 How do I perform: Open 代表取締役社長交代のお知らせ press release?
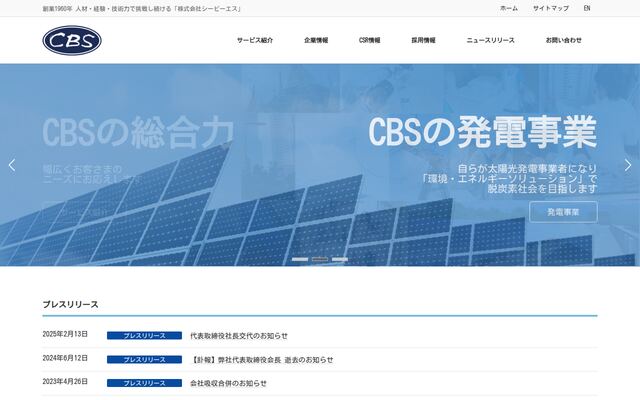click(x=239, y=336)
